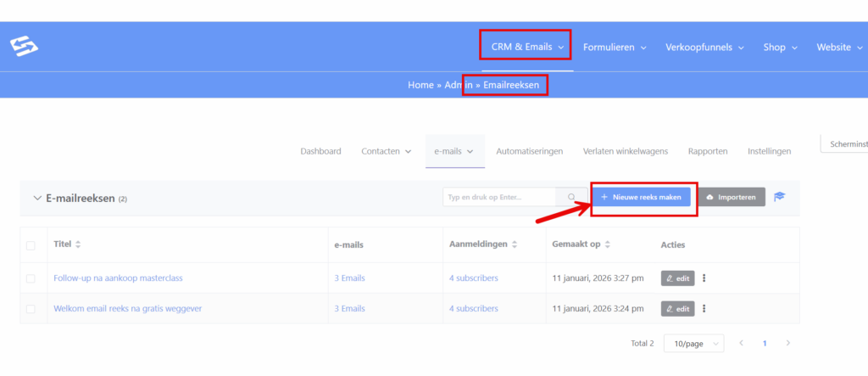Switch to the Automatiseringen tab
This screenshot has width=868, height=376.
pyautogui.click(x=529, y=151)
